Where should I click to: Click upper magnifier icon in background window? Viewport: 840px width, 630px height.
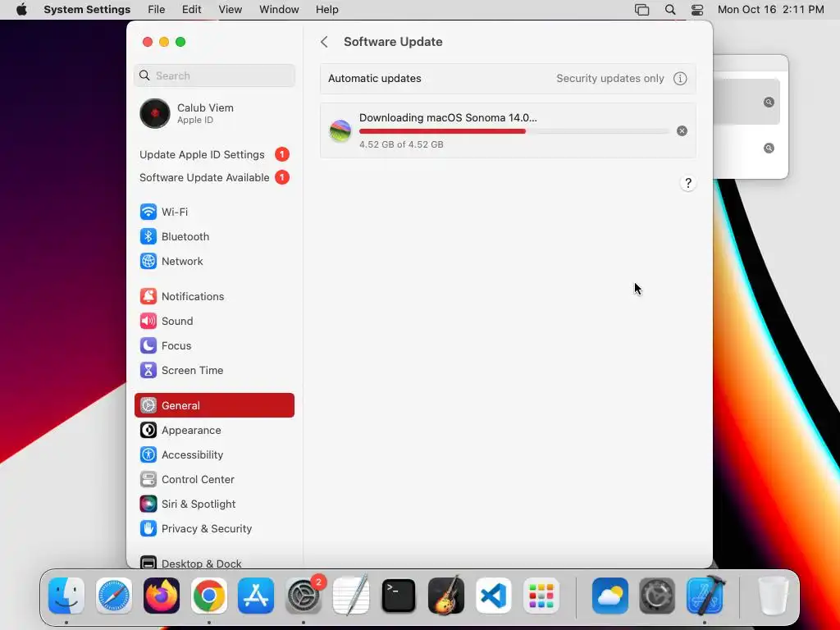(769, 102)
